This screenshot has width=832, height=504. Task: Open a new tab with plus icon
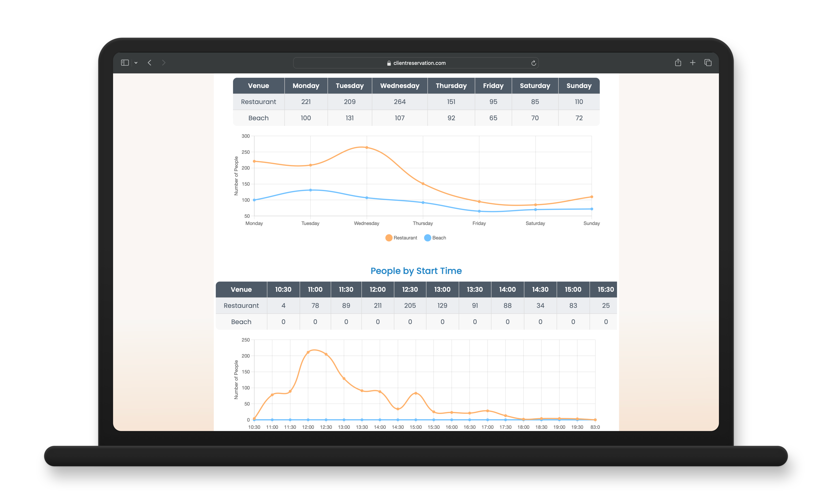693,63
